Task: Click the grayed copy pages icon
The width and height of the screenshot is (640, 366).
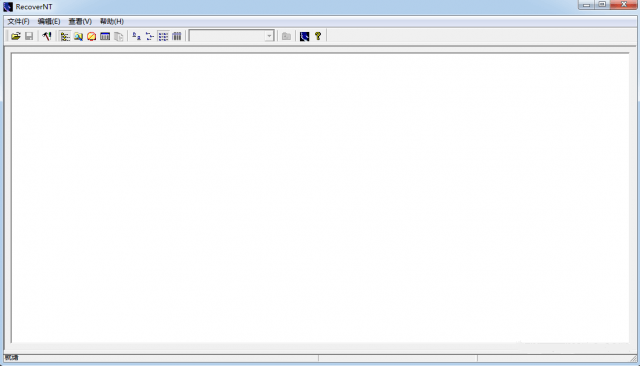Action: coord(118,36)
